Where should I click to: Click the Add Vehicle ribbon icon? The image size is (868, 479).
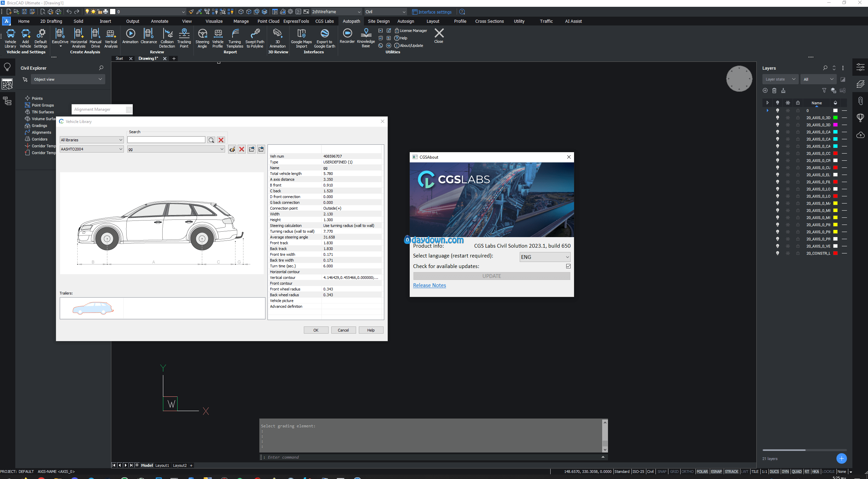[x=25, y=38]
